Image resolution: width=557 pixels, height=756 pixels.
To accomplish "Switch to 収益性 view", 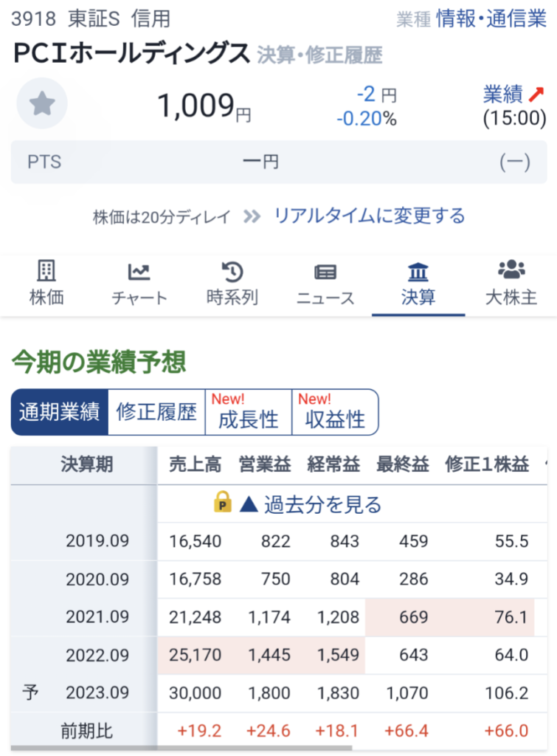I will pyautogui.click(x=336, y=413).
